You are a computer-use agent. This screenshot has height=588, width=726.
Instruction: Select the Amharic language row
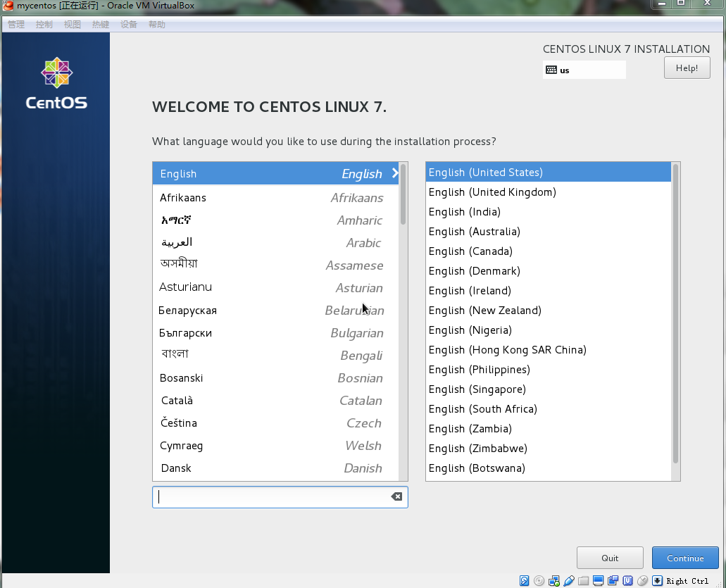click(275, 220)
